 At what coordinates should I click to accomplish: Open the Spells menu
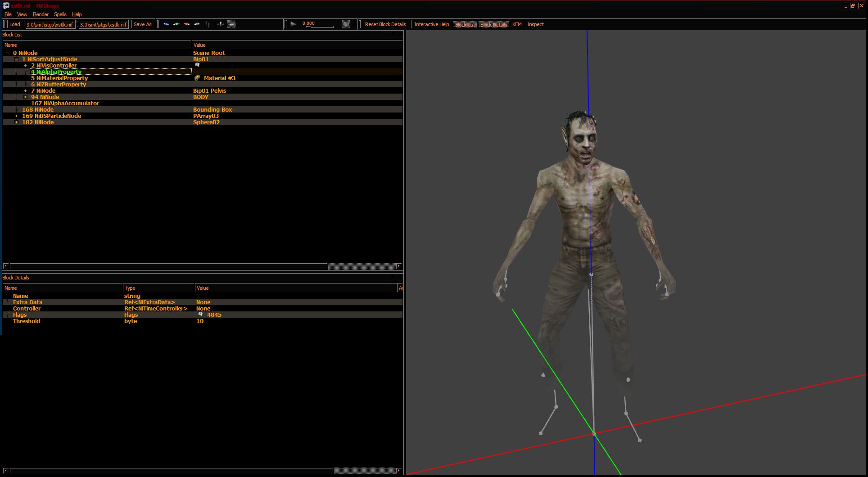coord(60,14)
